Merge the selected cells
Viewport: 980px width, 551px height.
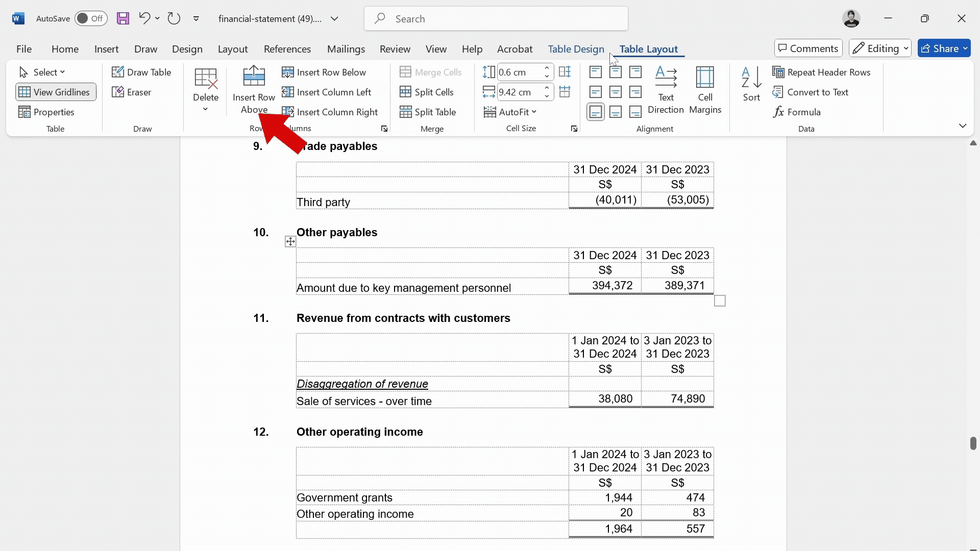[x=430, y=72]
